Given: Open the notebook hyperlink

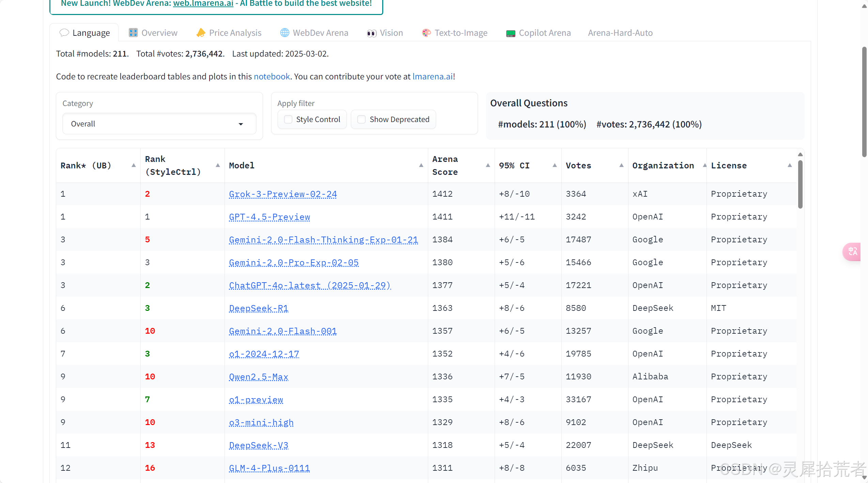Looking at the screenshot, I should pyautogui.click(x=272, y=76).
